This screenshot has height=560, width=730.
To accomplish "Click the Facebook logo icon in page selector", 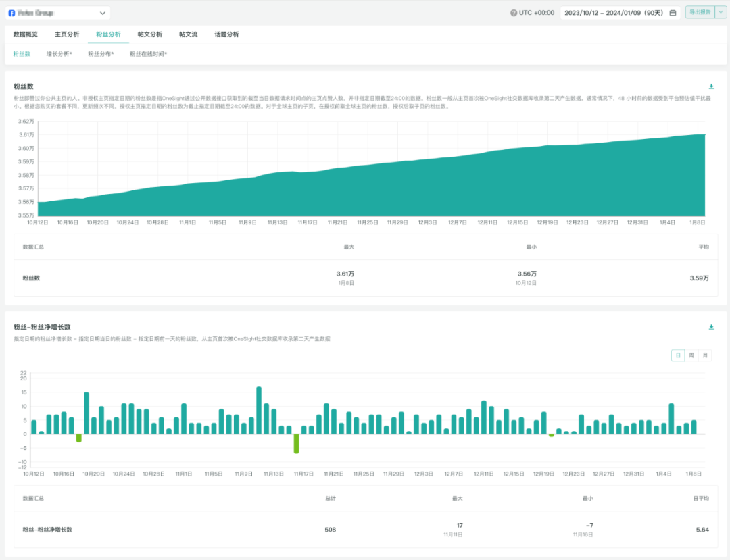I will (x=11, y=13).
